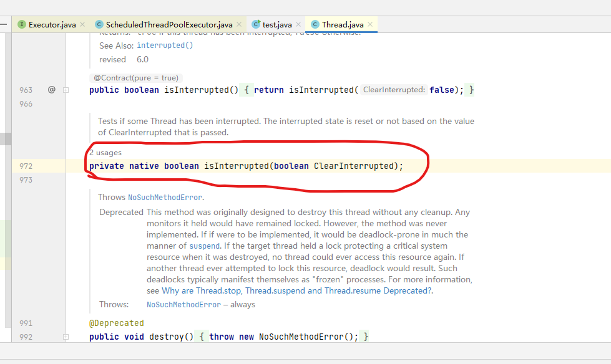
Task: Expand the folded destroy() method at line 992
Action: click(x=66, y=337)
